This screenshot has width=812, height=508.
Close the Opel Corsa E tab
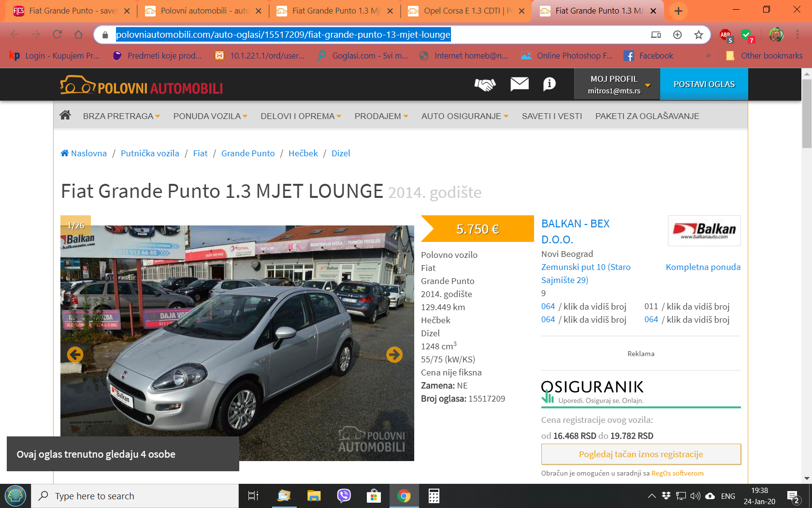522,11
